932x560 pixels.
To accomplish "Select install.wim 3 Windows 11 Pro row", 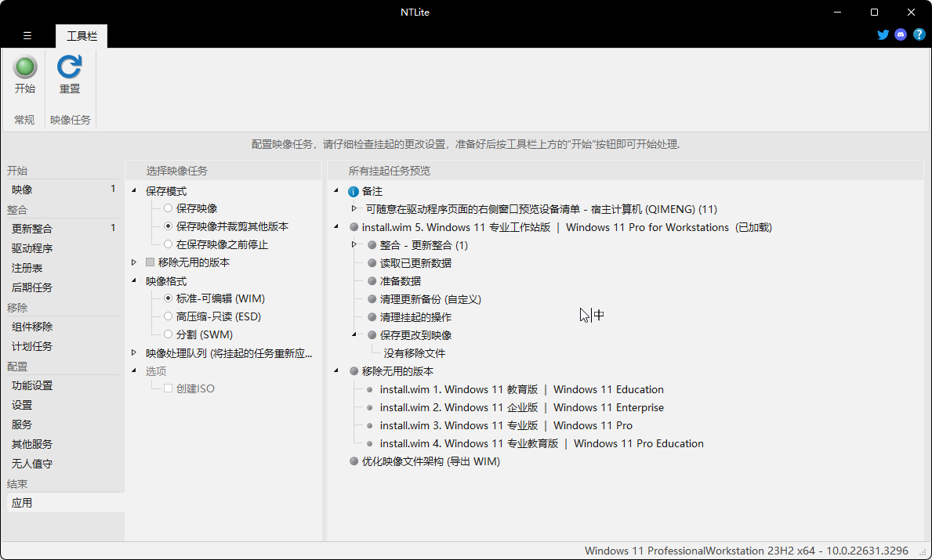I will tap(506, 425).
